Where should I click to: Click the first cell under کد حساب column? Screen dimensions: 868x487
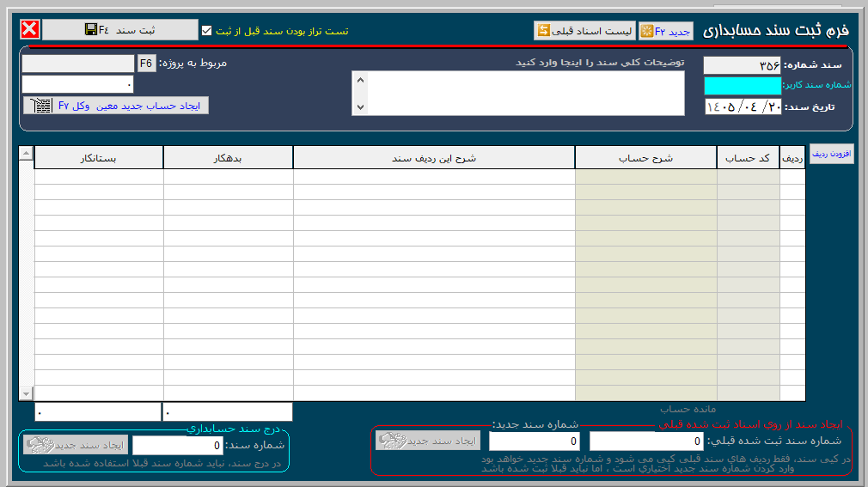click(748, 177)
